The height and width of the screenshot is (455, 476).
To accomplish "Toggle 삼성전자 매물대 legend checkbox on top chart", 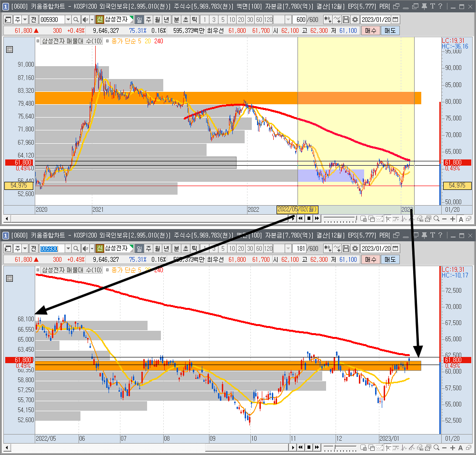I will click(x=38, y=41).
